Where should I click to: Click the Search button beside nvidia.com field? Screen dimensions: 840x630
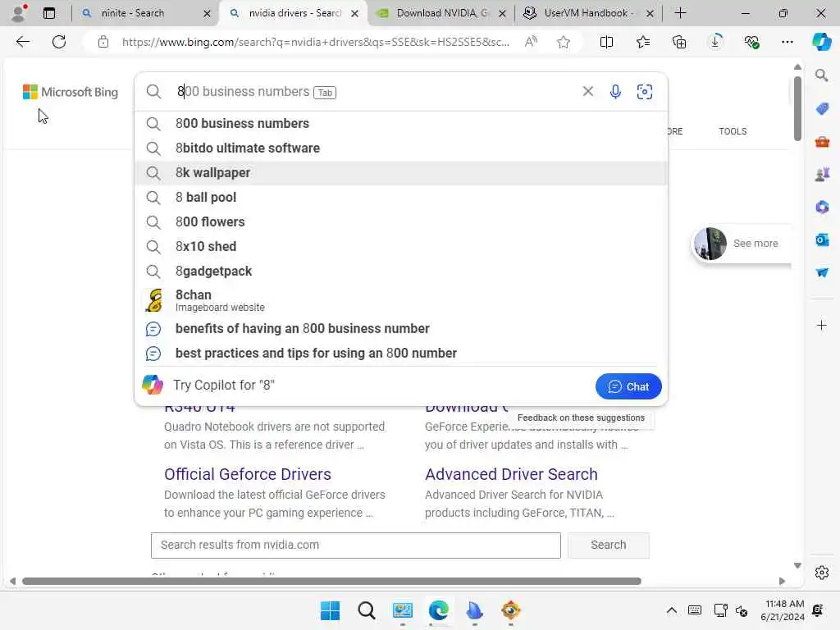608,546
